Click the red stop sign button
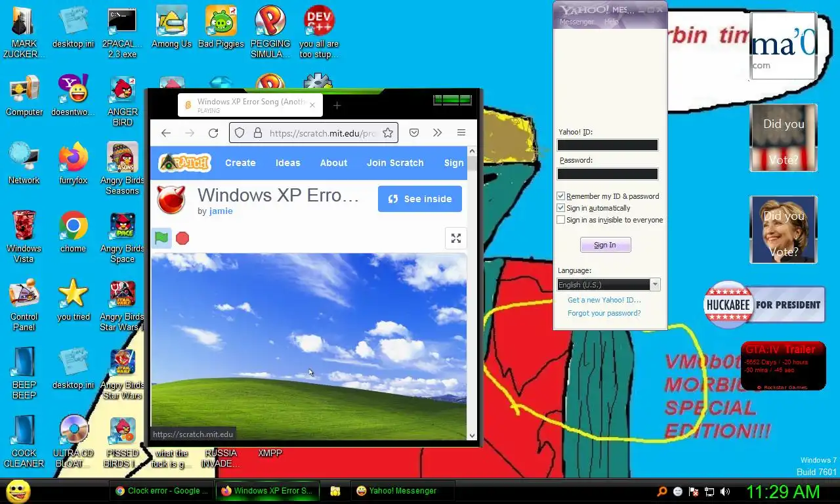 (x=182, y=238)
